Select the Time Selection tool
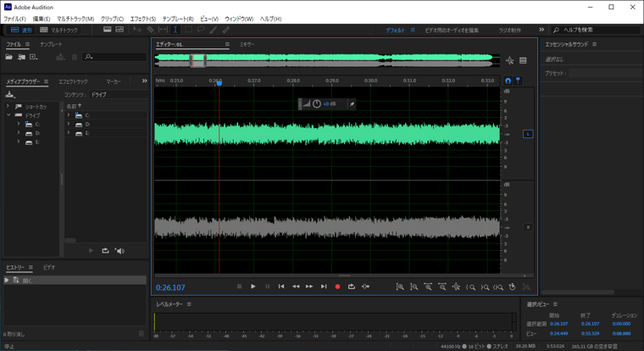 (x=175, y=30)
